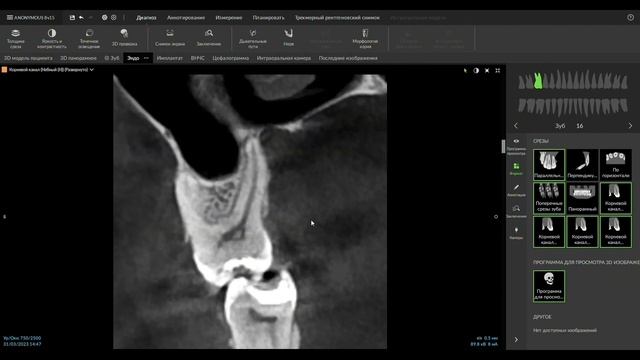640x360 pixels.
Task: Switch to the 3D модель пациента tab
Action: (x=28, y=58)
